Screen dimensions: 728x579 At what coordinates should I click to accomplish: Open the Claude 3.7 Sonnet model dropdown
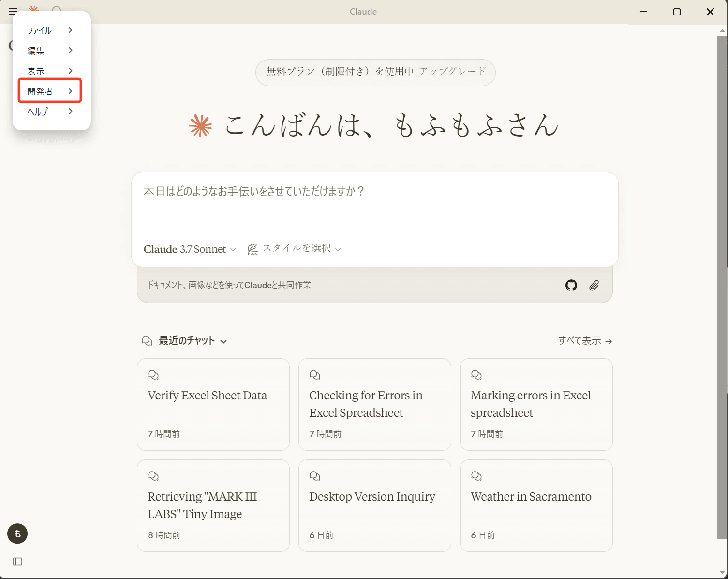tap(189, 249)
